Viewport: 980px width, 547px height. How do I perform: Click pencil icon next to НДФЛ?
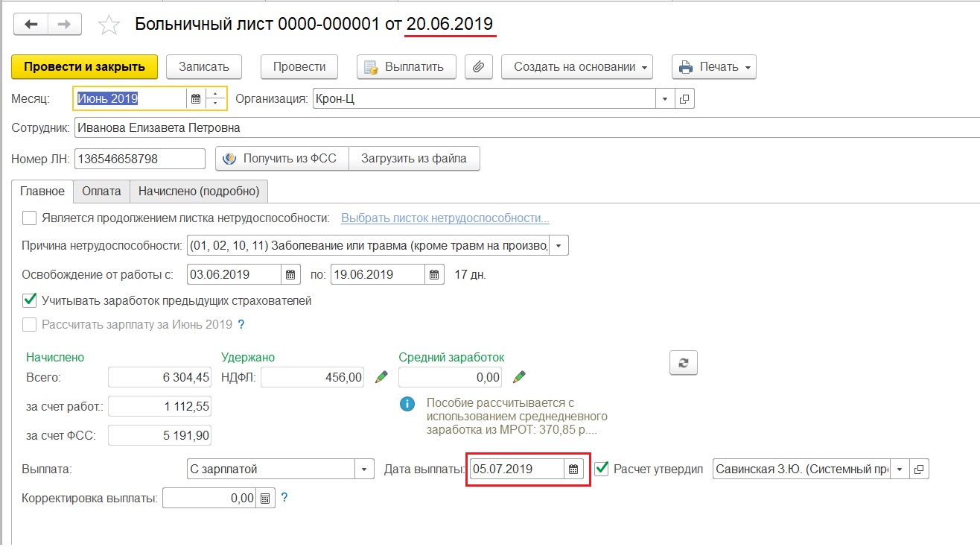click(381, 377)
